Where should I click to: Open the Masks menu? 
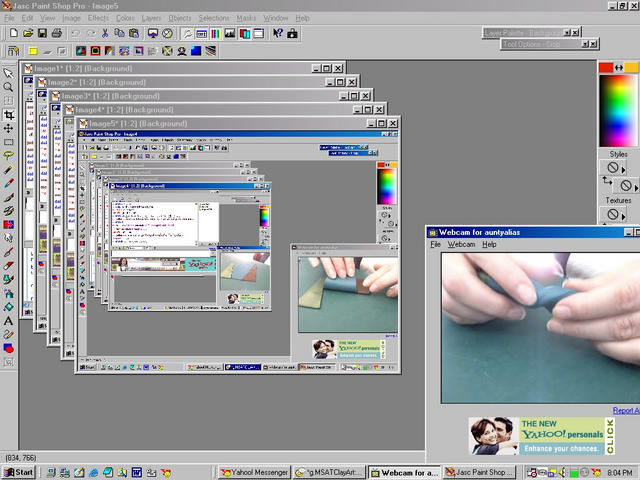(x=246, y=18)
